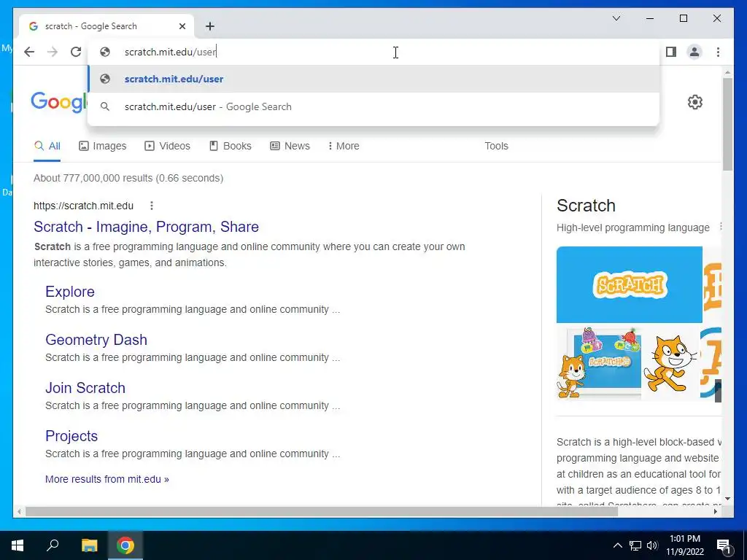Choose the scratch.mit.edu/user Google Search suggestion
Screen dimensions: 747x560
373,106
